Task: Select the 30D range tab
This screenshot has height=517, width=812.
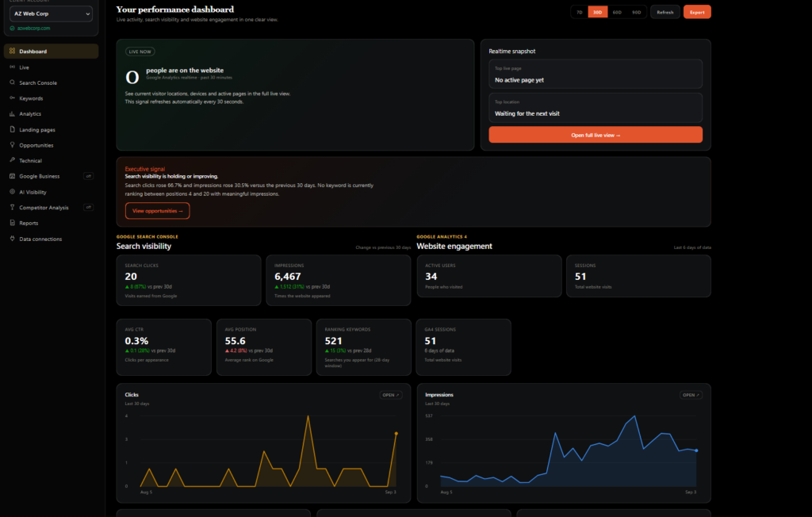Action: 598,12
